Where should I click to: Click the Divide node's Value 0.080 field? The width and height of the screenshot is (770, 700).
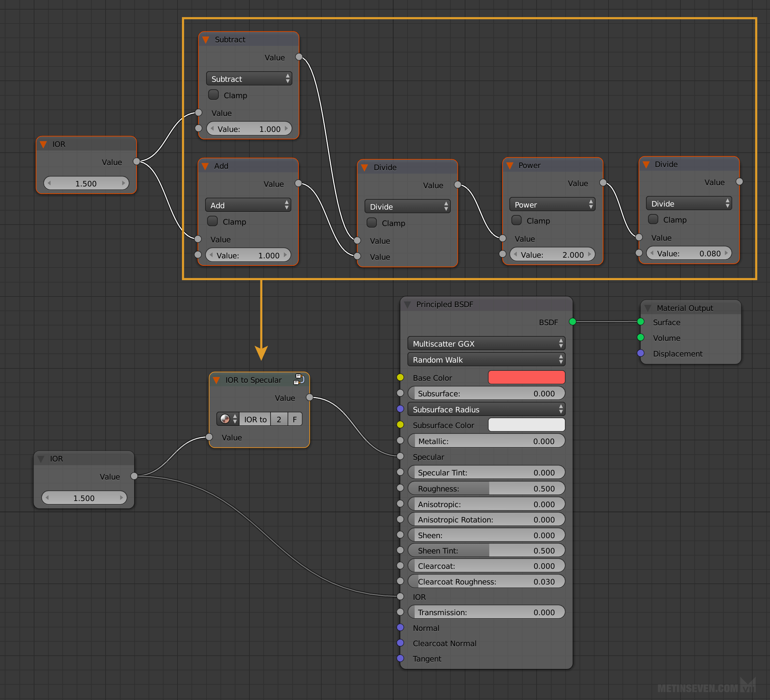(689, 253)
